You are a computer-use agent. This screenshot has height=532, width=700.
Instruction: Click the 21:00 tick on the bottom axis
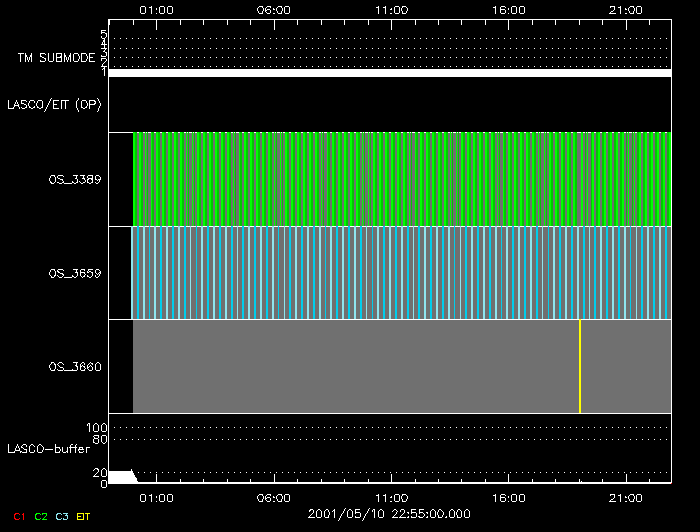coord(626,497)
